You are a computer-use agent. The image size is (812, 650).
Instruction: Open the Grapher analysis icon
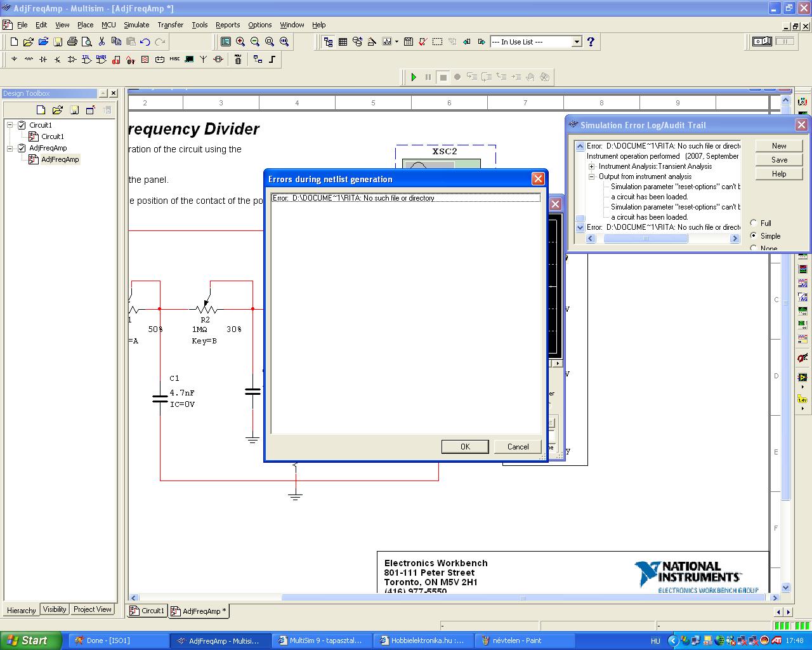[x=386, y=42]
